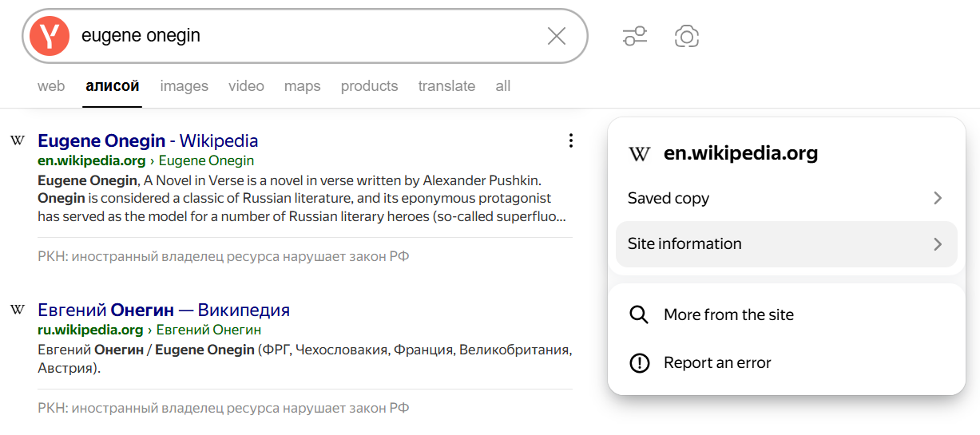Viewport: 980px width, 435px height.
Task: Click Wikipedia icon in the site popup header
Action: [640, 154]
